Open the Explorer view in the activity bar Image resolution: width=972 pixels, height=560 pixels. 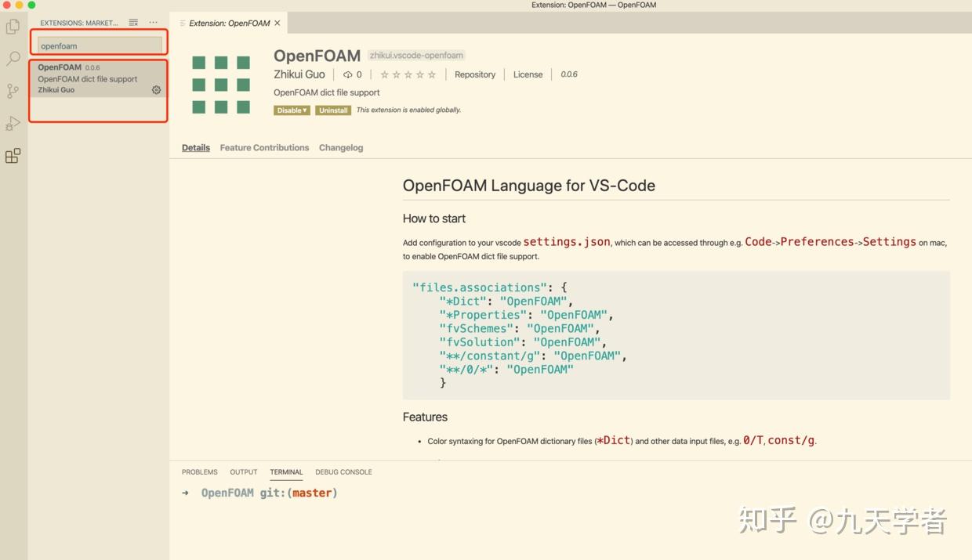[x=12, y=26]
